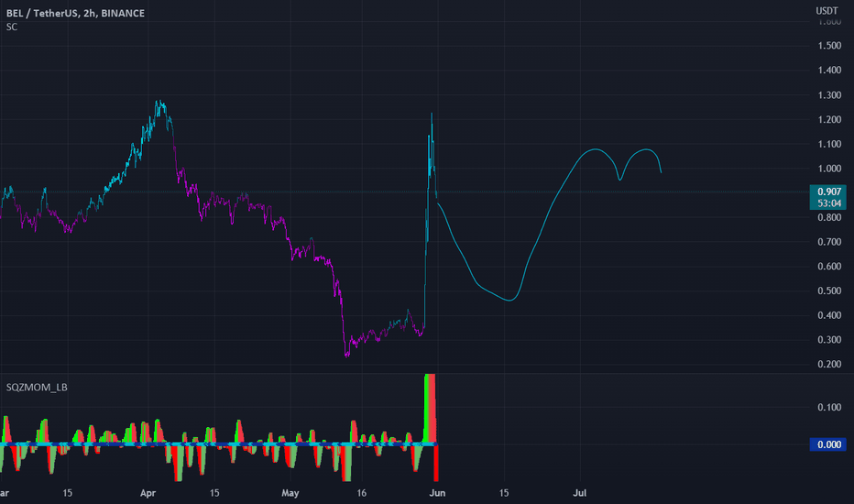The image size is (854, 504).
Task: Click the tall green momentum histogram bar
Action: (426, 408)
